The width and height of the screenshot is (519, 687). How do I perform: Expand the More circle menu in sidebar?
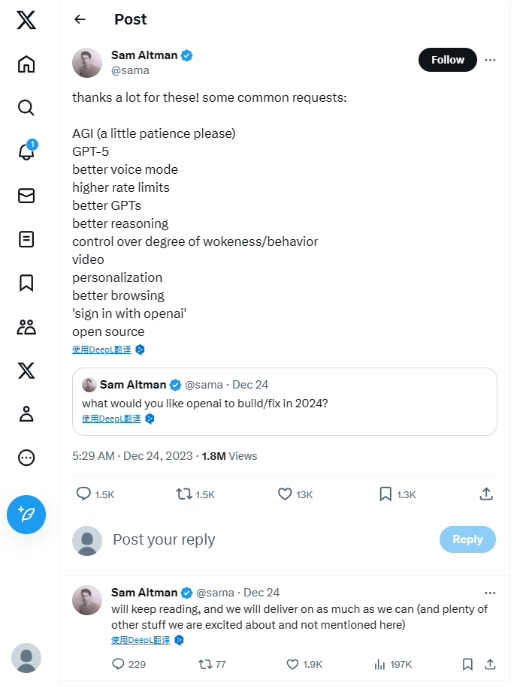pos(26,457)
